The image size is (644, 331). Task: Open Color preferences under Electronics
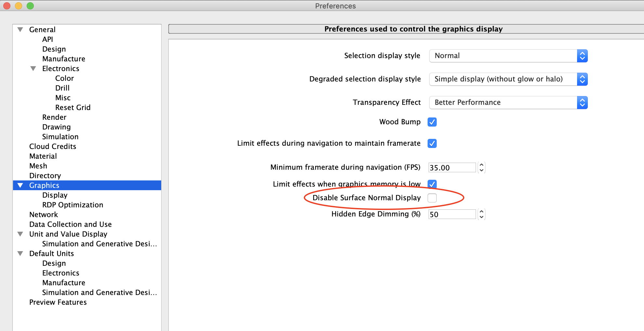tap(64, 78)
